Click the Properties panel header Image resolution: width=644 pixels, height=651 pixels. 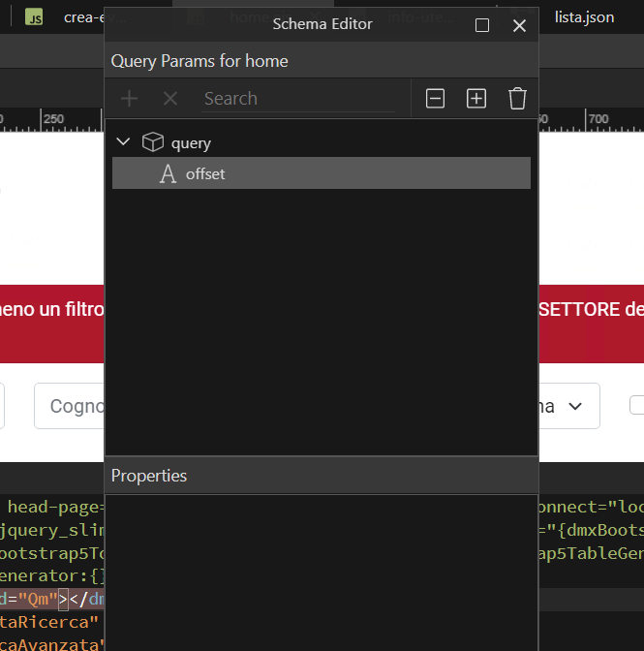(x=322, y=476)
